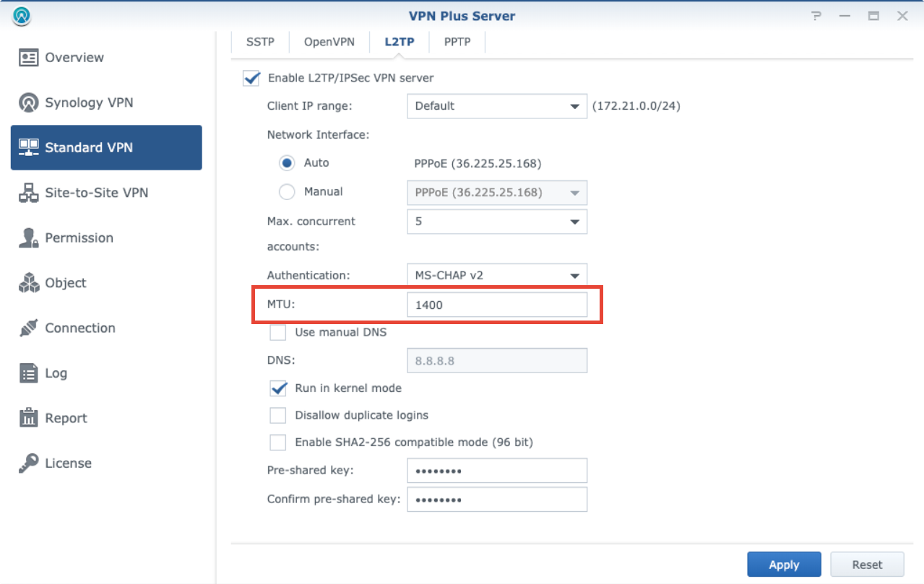Check Disallow duplicate logins
The image size is (924, 584).
[x=278, y=416]
